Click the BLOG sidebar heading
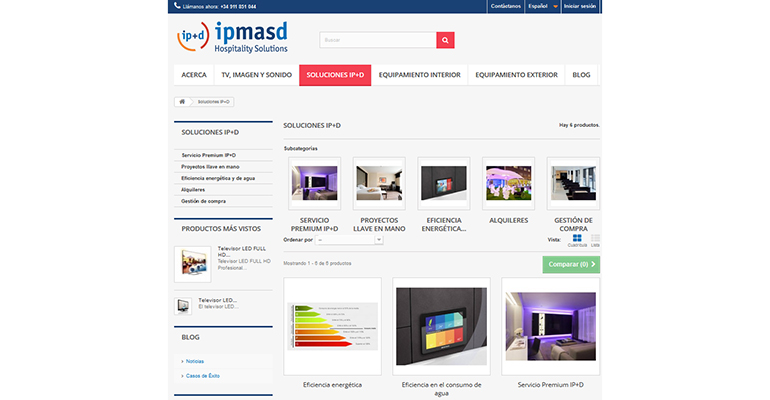Screen dimensions: 770x400 pos(191,337)
